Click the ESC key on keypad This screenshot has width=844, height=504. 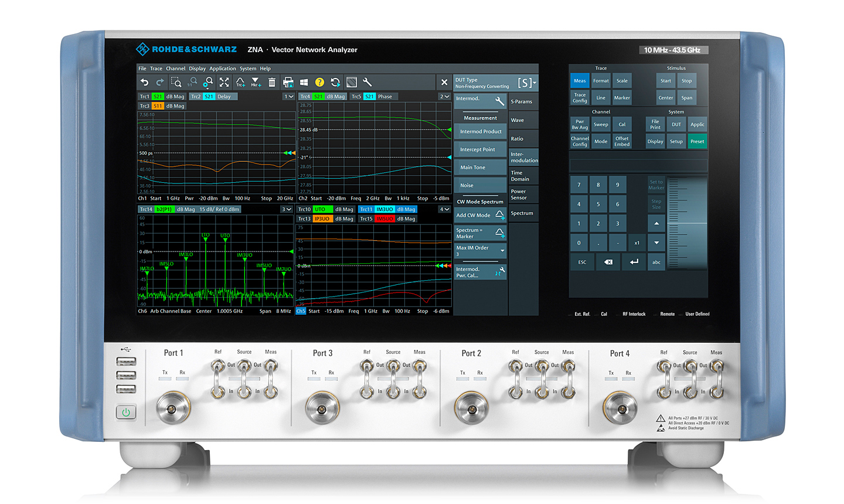(x=582, y=262)
